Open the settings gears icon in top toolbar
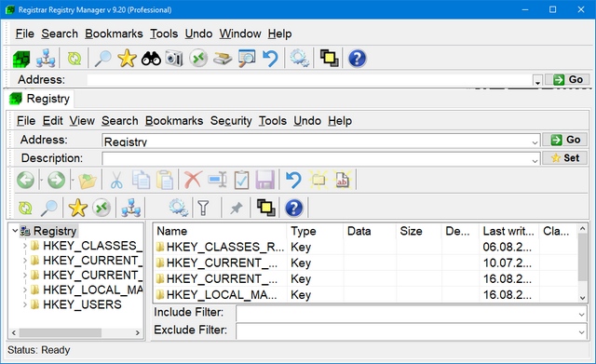596x364 pixels. pos(299,59)
